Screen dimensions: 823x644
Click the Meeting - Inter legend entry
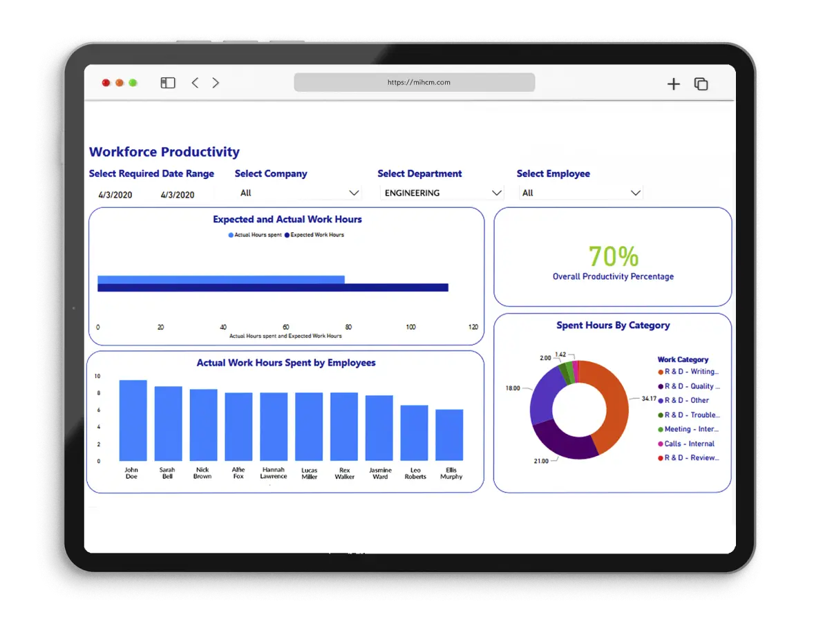click(x=688, y=429)
